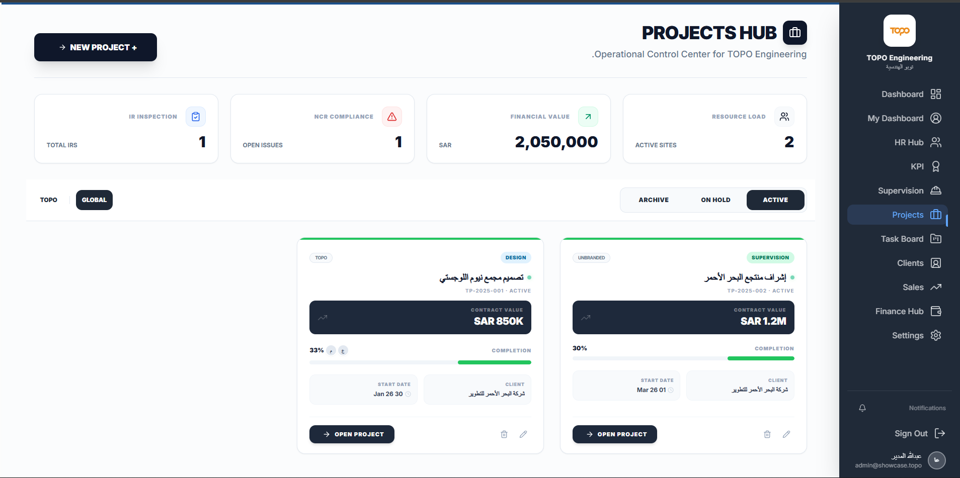The width and height of the screenshot is (960, 478).
Task: Click the 2,050,000 financial value figure
Action: tap(556, 142)
